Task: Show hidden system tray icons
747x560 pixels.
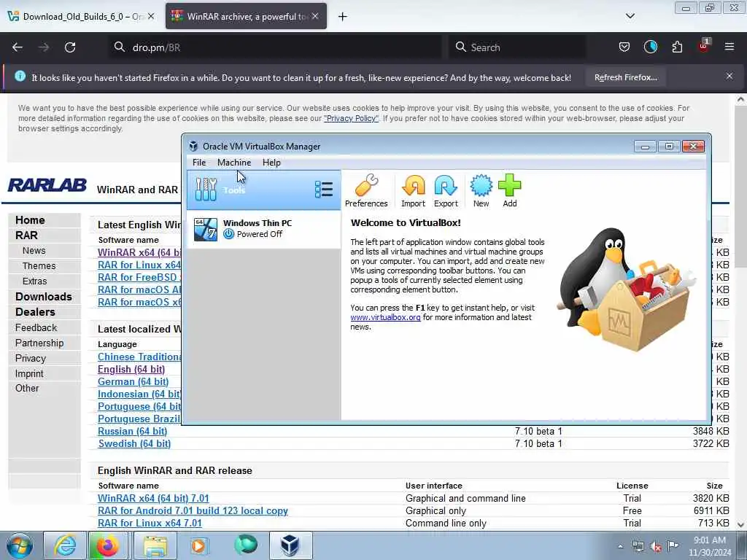Action: tap(620, 547)
